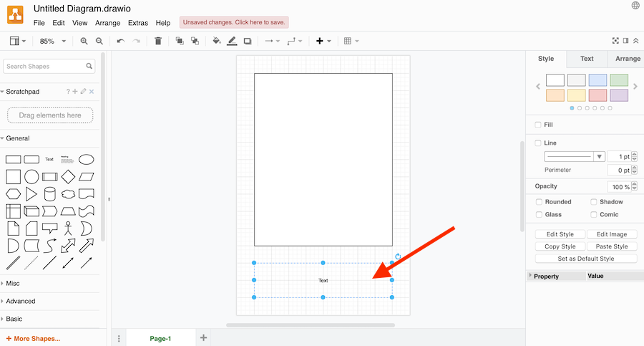Undo the last action

click(x=121, y=41)
